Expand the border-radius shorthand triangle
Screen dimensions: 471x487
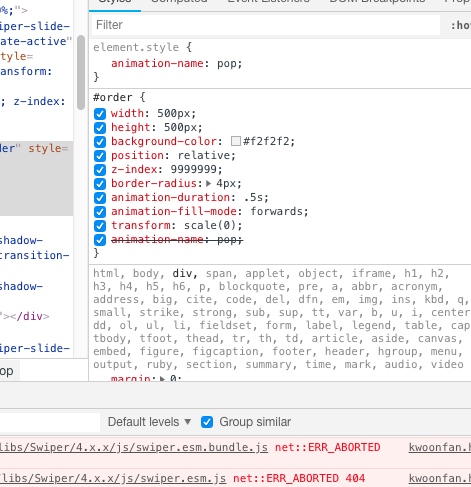[209, 183]
